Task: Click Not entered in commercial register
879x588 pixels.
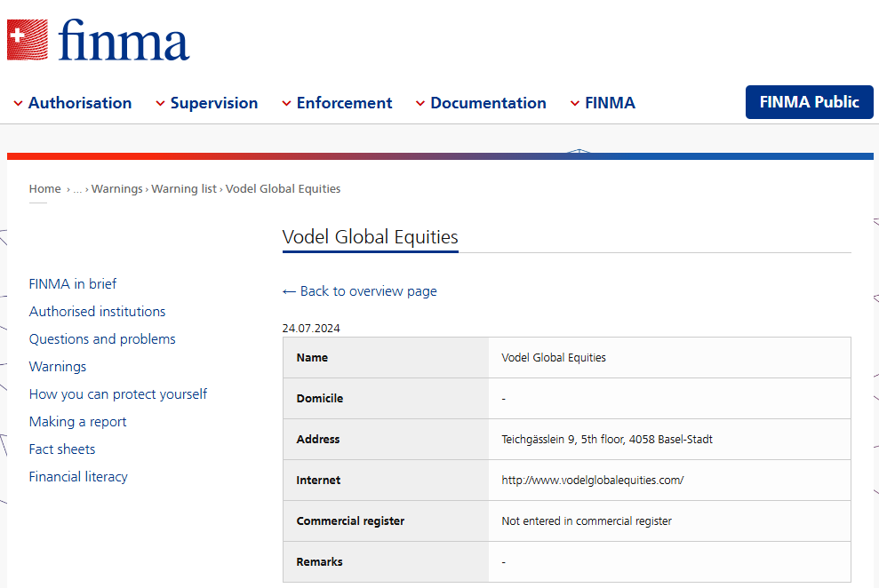Action: [587, 520]
